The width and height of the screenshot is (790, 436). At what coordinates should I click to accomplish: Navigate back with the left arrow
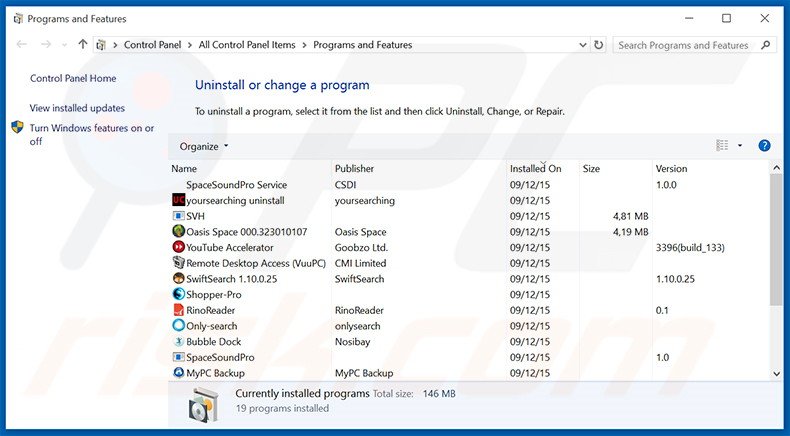pos(22,44)
